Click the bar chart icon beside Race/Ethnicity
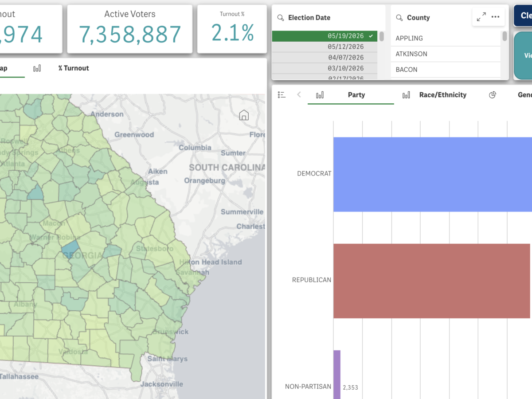532x399 pixels. click(x=406, y=95)
